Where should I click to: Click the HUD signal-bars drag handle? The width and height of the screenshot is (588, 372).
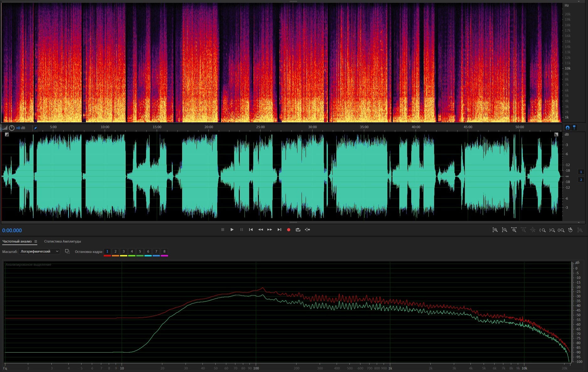tap(5, 128)
